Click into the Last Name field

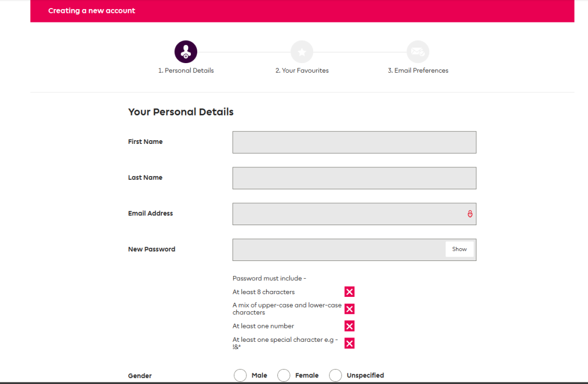(x=354, y=178)
